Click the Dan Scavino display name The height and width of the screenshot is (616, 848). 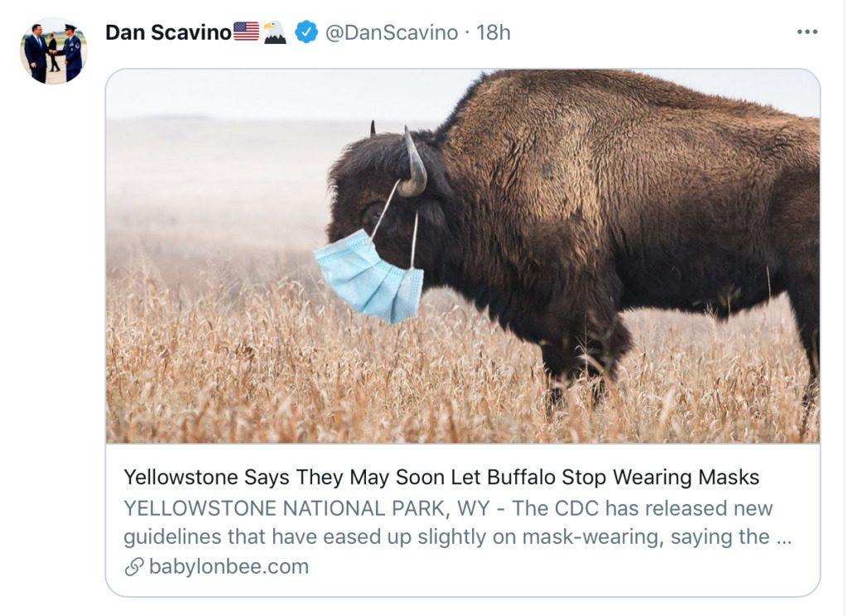[x=168, y=32]
